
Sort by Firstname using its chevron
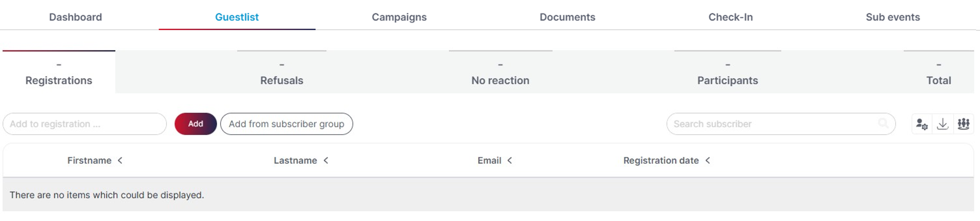point(120,160)
